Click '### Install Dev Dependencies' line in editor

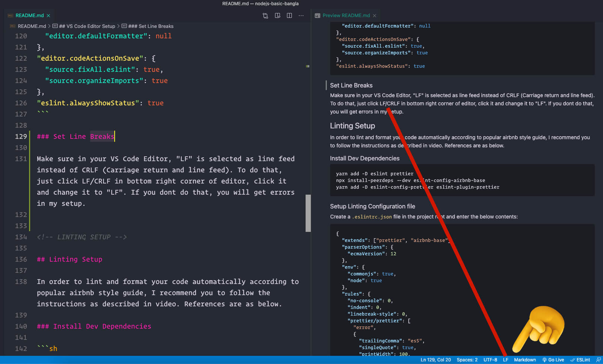(x=94, y=326)
